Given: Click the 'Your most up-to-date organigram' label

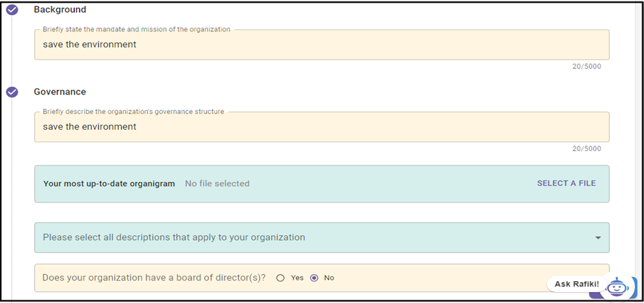Looking at the screenshot, I should 110,183.
